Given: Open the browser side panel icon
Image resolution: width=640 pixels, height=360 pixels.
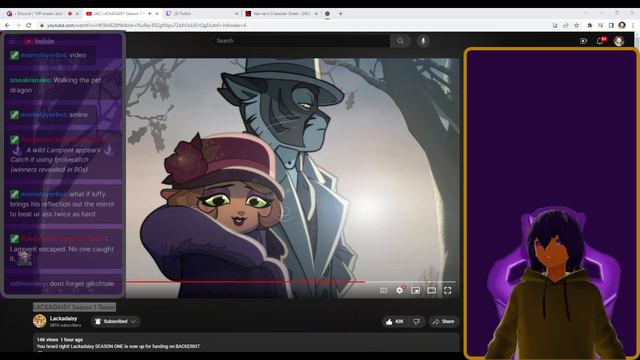Looking at the screenshot, I should coord(611,25).
